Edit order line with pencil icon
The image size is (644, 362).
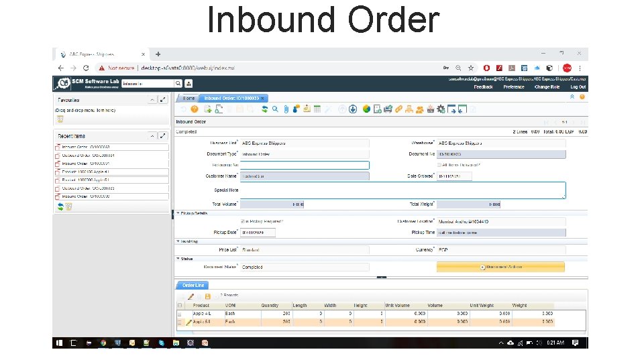[191, 296]
